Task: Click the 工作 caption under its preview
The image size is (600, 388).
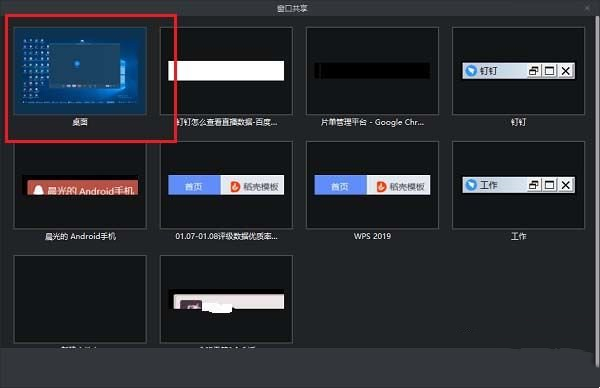Action: (518, 236)
